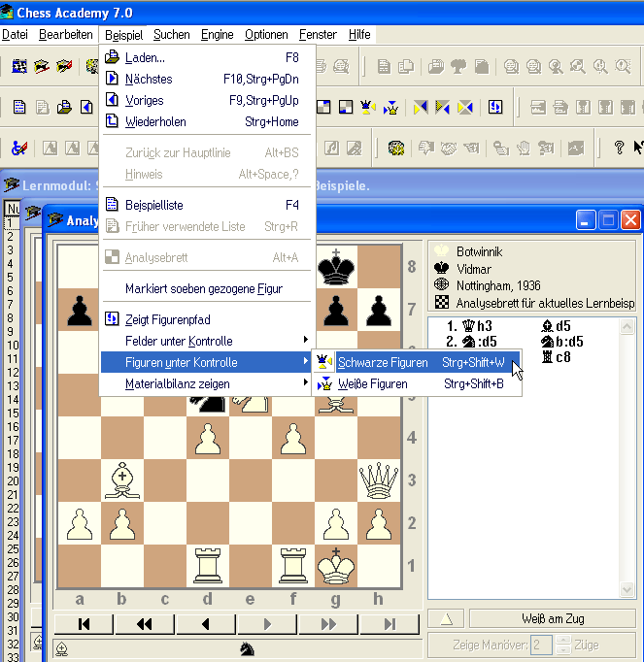Click the Beispielliste menu item

pos(153,205)
